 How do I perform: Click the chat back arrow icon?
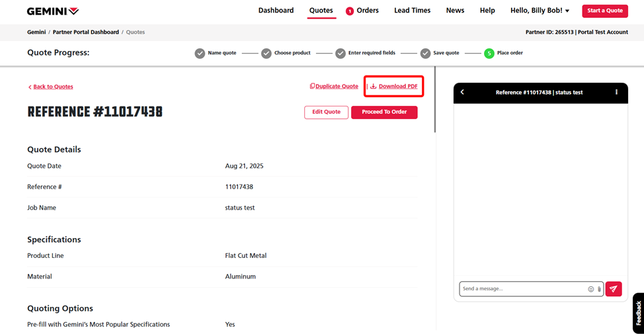[462, 93]
